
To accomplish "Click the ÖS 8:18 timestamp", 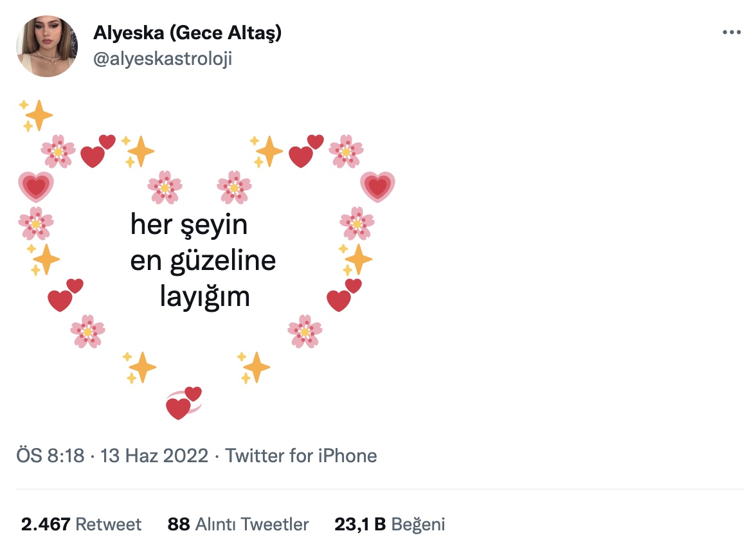I will 50,456.
